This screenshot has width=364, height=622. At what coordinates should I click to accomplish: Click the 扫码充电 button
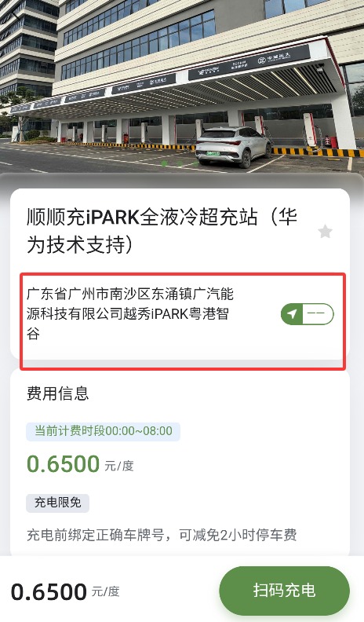click(285, 591)
